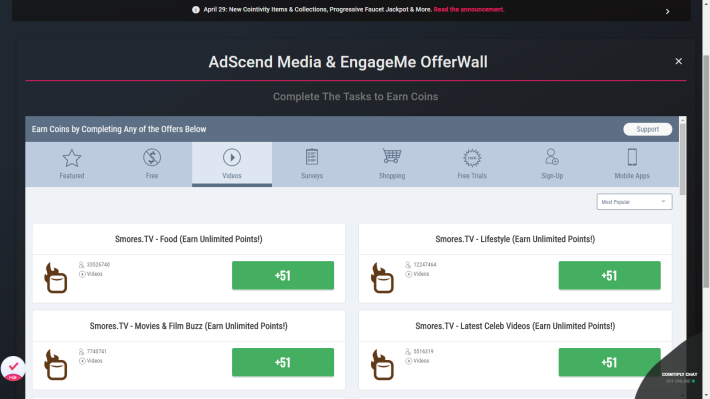Image resolution: width=710 pixels, height=399 pixels.
Task: Click the Smores.TV Movies & Film Buzz logo
Action: pos(56,365)
